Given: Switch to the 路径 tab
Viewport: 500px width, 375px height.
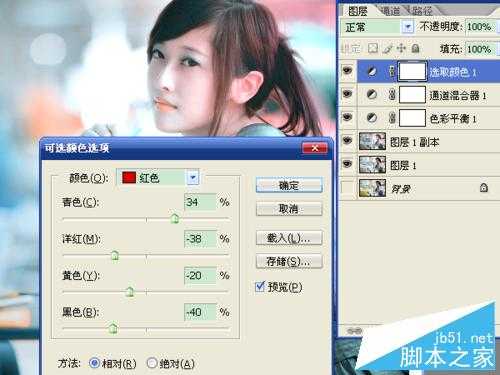Looking at the screenshot, I should click(x=422, y=11).
